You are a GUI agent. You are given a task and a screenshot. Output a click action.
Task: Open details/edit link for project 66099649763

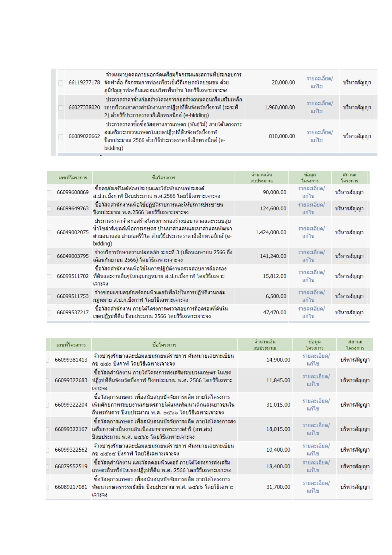click(311, 208)
